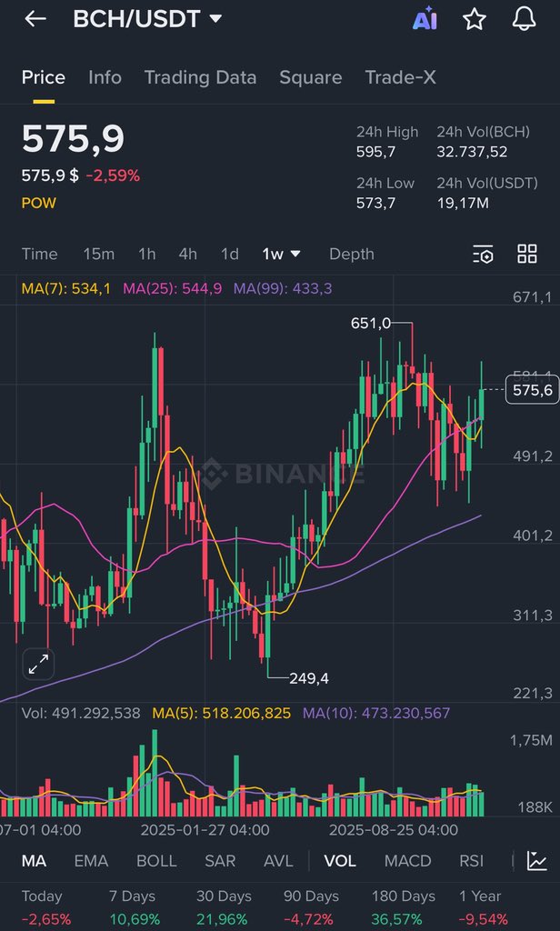Tap the 2025-01-27 04:00 date label
The image size is (560, 931).
[x=205, y=829]
